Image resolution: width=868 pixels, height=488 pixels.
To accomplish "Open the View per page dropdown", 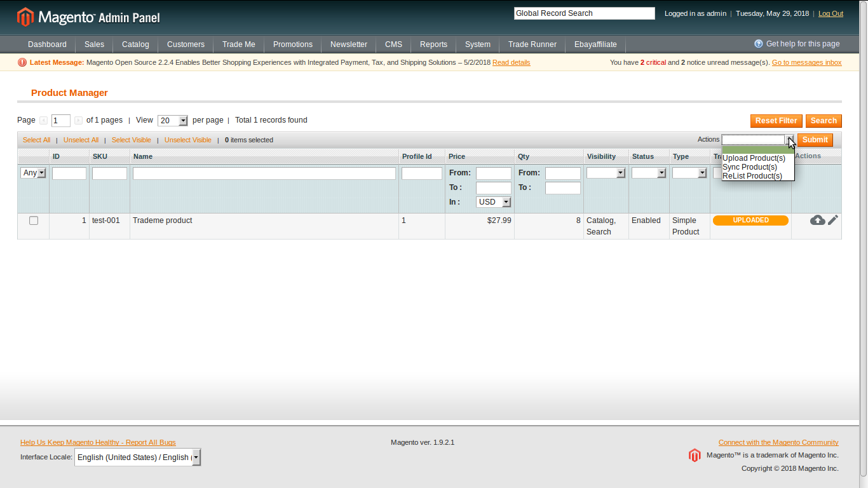I will 173,121.
